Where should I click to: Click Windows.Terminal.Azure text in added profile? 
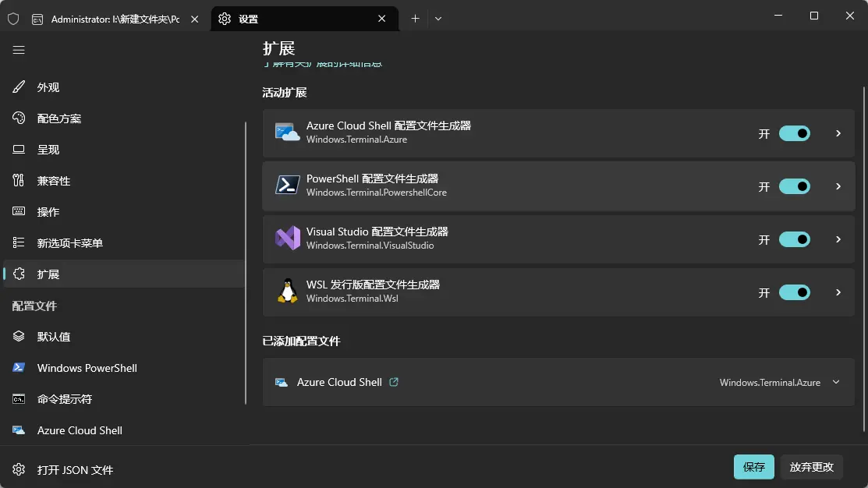pos(770,382)
